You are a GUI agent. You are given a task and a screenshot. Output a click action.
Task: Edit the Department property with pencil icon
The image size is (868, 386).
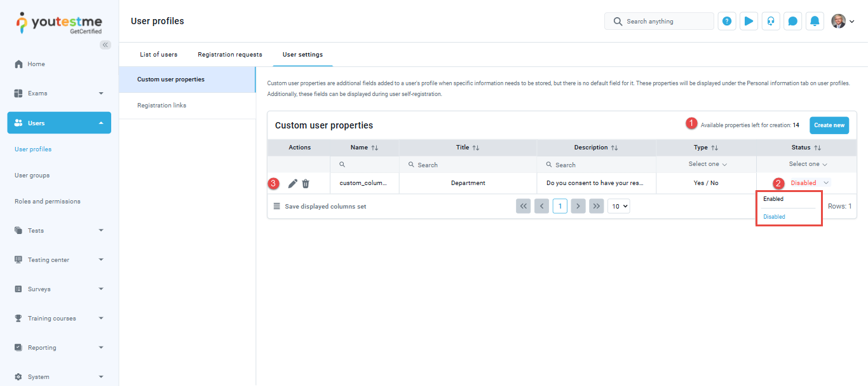292,183
